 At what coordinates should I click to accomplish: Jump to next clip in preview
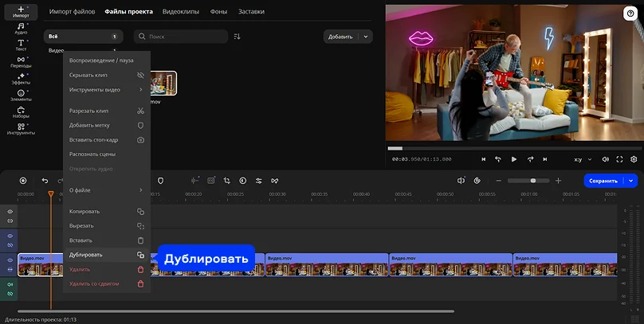click(x=545, y=159)
